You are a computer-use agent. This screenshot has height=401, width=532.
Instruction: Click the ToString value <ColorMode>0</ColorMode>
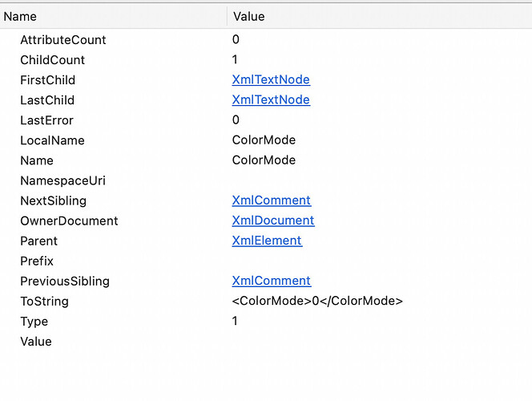(x=317, y=301)
